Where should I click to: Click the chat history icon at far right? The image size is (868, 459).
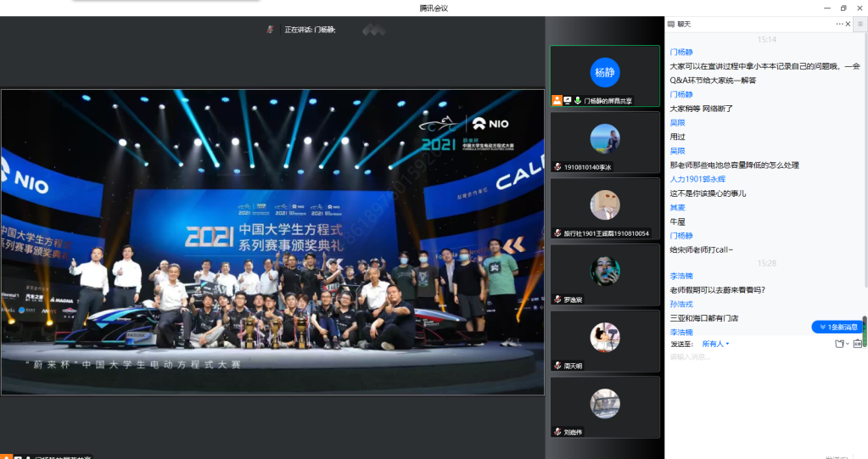click(857, 344)
